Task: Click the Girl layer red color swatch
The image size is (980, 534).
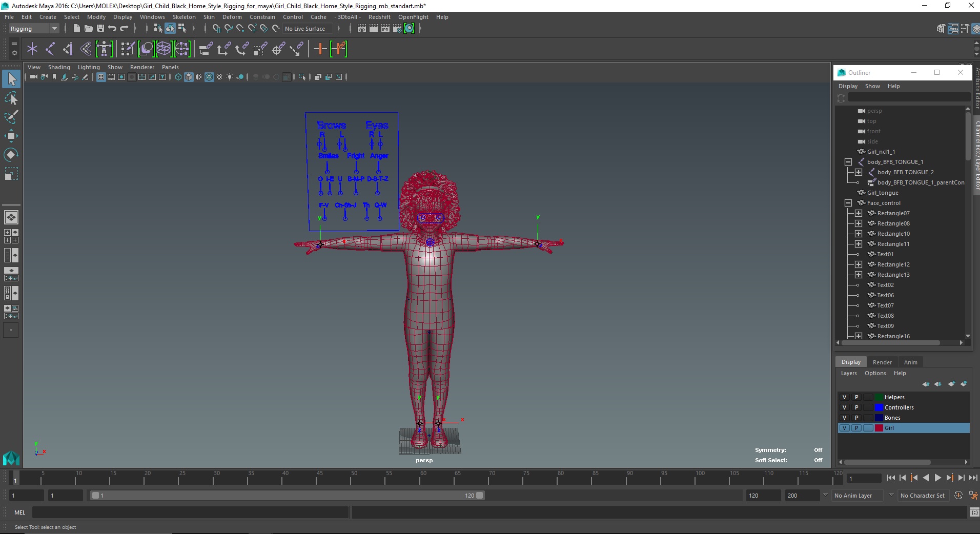Action: tap(879, 428)
